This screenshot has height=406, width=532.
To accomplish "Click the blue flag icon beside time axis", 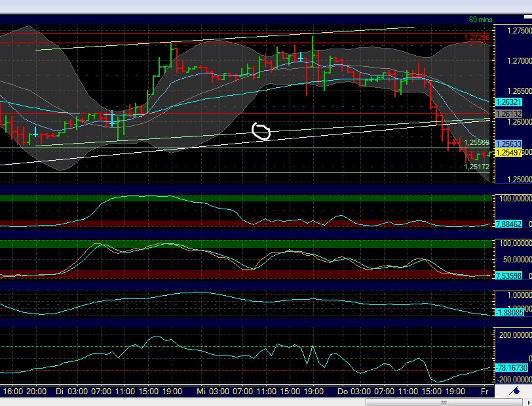I will tap(515, 392).
